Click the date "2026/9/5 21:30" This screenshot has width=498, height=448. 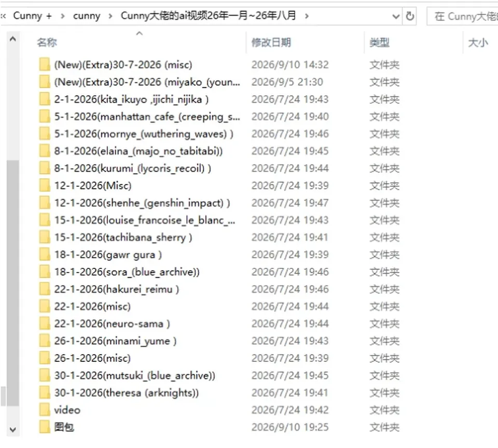287,82
